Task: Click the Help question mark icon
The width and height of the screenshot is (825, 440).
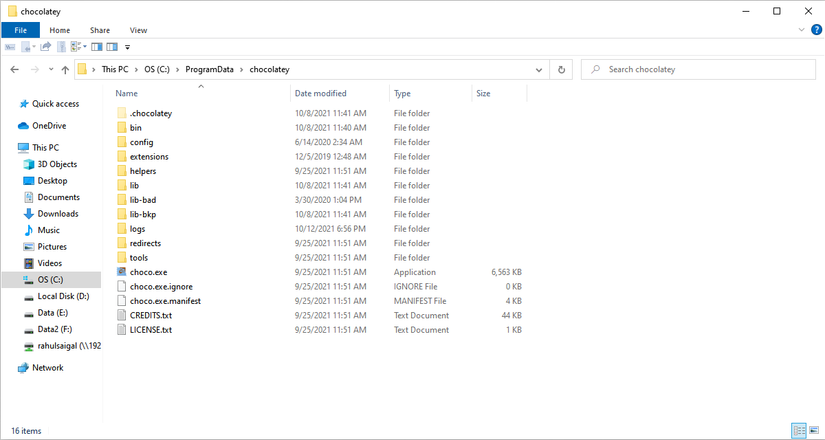Action: pyautogui.click(x=816, y=31)
